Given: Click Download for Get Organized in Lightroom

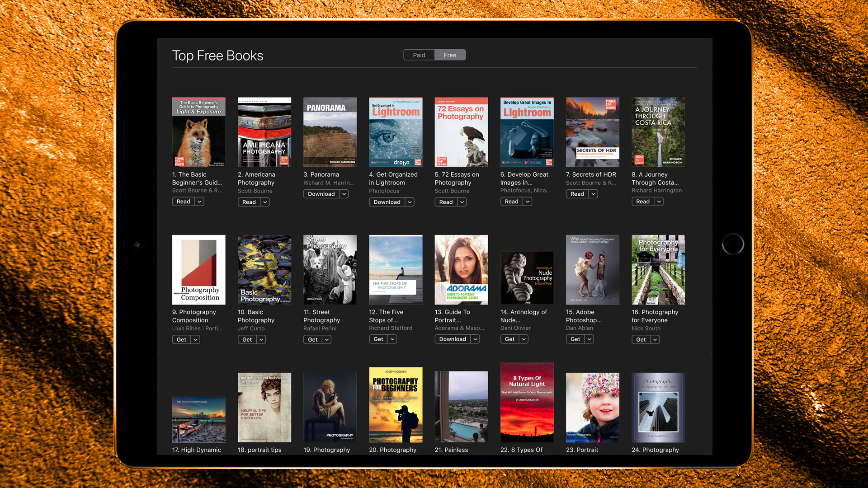Looking at the screenshot, I should point(387,202).
